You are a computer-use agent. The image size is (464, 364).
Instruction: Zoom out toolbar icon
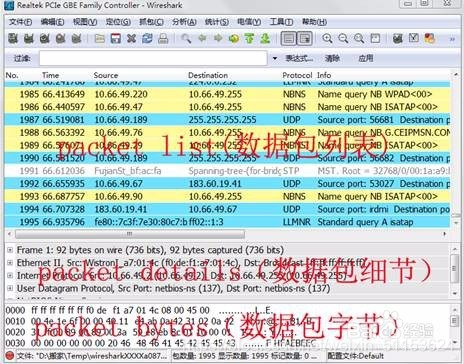(x=343, y=39)
